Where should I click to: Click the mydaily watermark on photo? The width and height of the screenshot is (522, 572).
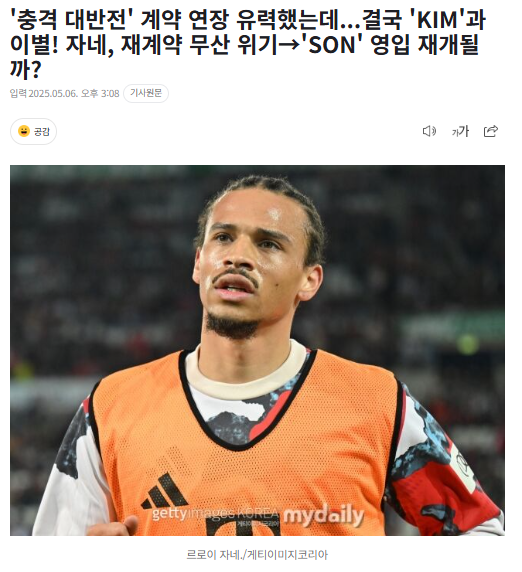323,515
